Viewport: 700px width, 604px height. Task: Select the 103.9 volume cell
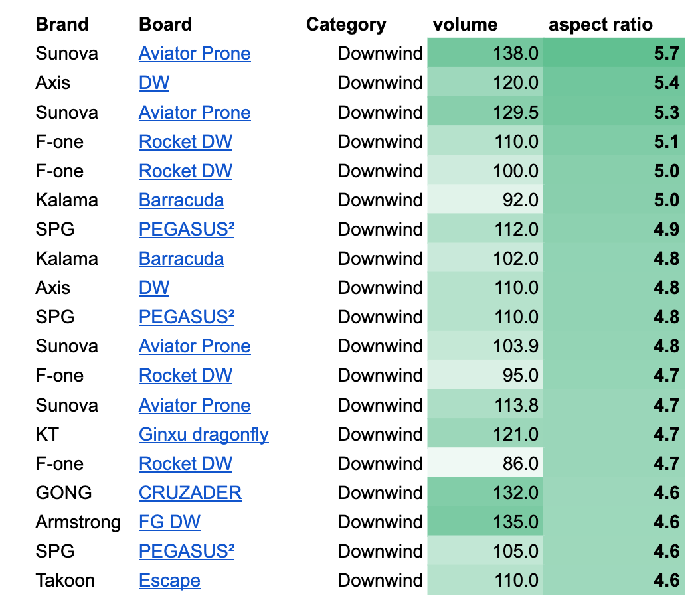tap(485, 346)
